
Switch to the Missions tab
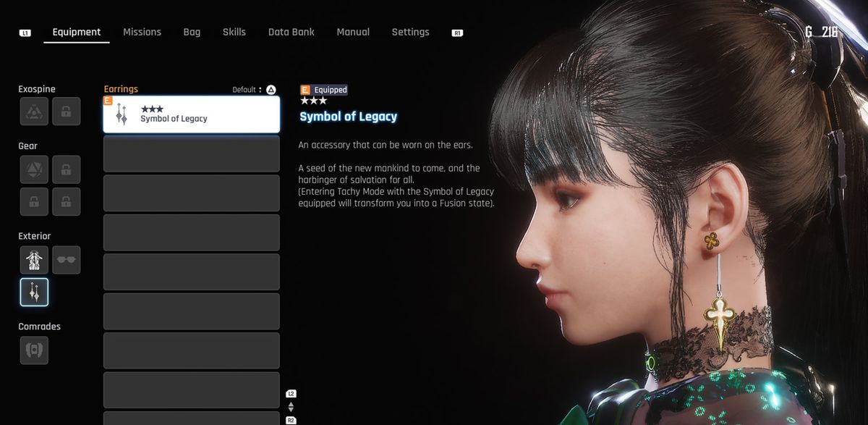pos(142,32)
